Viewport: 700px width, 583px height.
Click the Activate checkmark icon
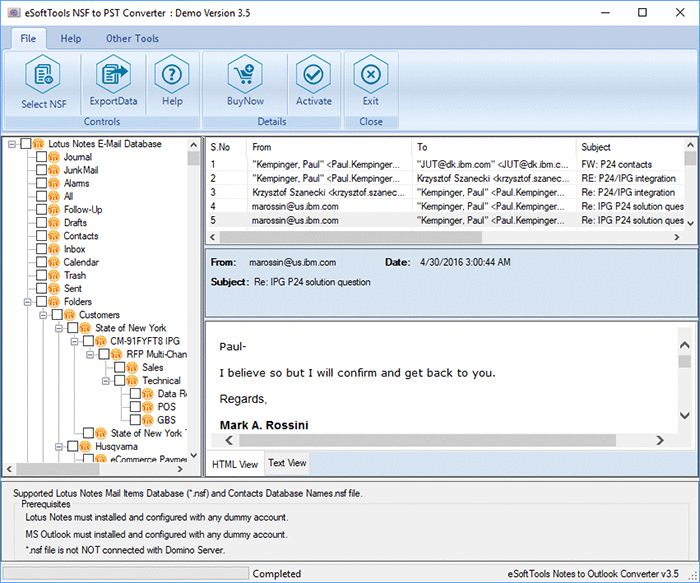point(314,74)
